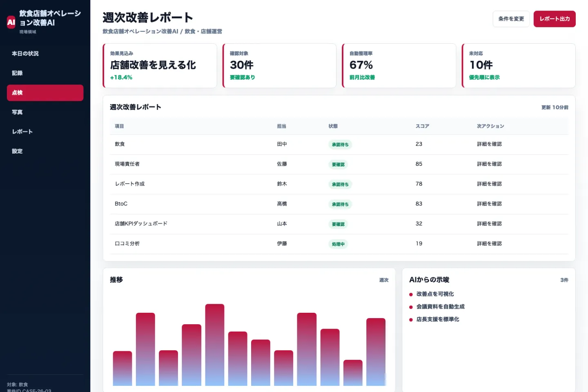Click the breadcrumb 飲食・店舗運営

[x=203, y=31]
